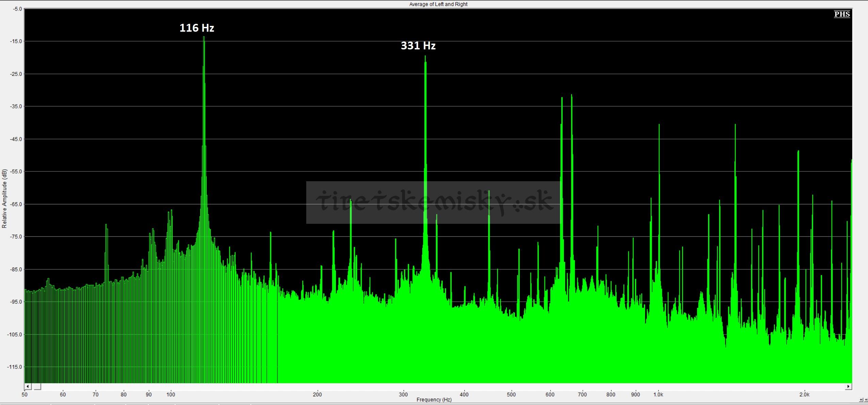Click the '300' frequency axis tick label
The image size is (868, 405).
click(403, 394)
